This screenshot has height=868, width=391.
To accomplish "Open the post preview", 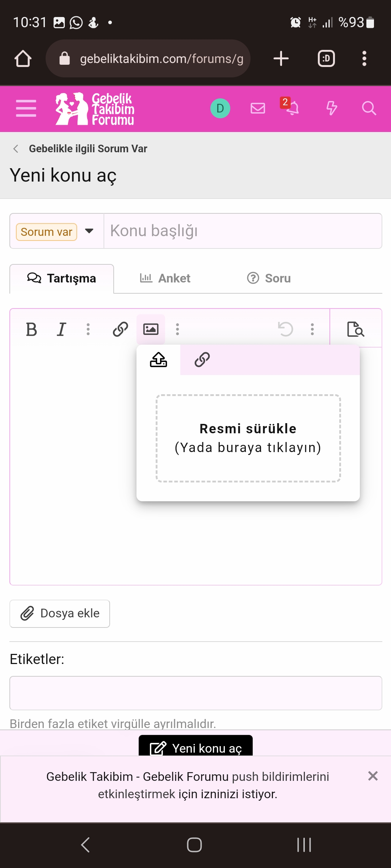I will coord(356,329).
